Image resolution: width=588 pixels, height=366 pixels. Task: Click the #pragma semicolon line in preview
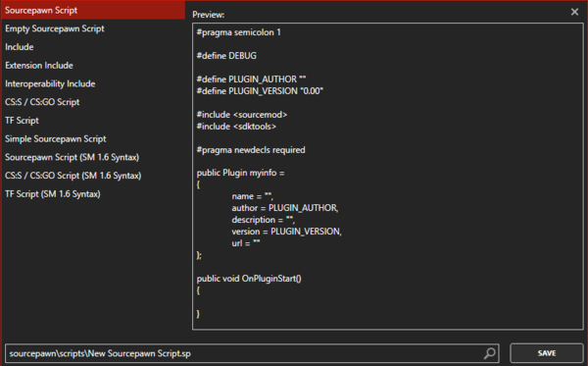point(238,32)
